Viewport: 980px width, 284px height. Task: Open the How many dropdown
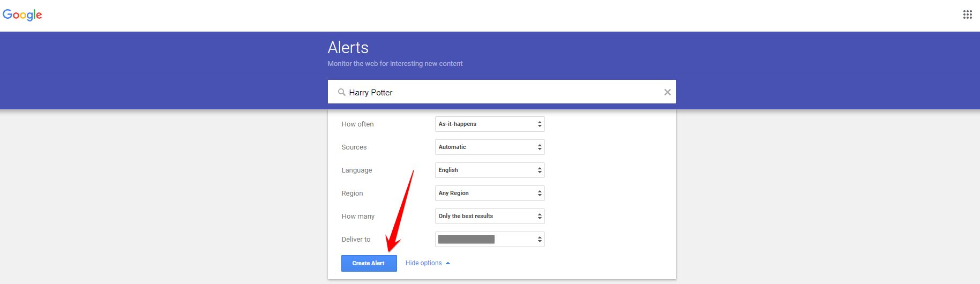point(490,216)
